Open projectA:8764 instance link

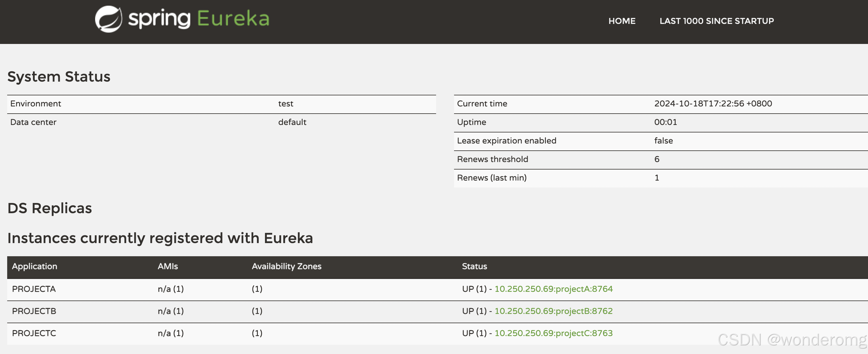553,289
